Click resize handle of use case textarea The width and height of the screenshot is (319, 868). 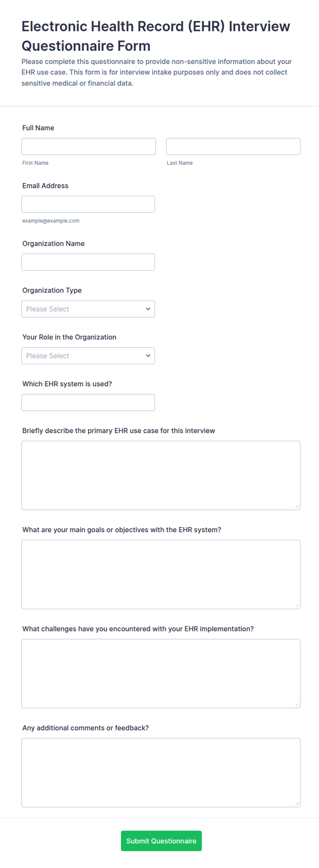click(x=297, y=507)
